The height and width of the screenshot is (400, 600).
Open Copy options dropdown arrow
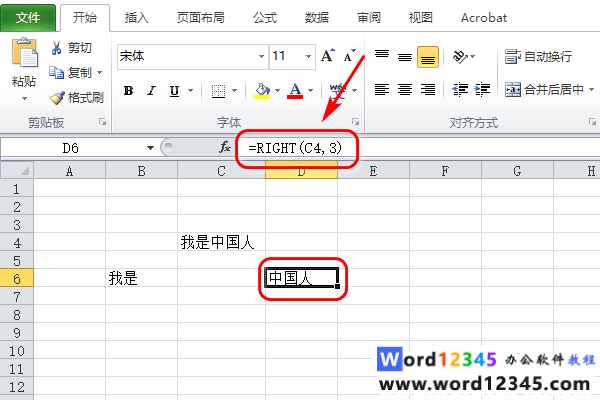click(99, 72)
